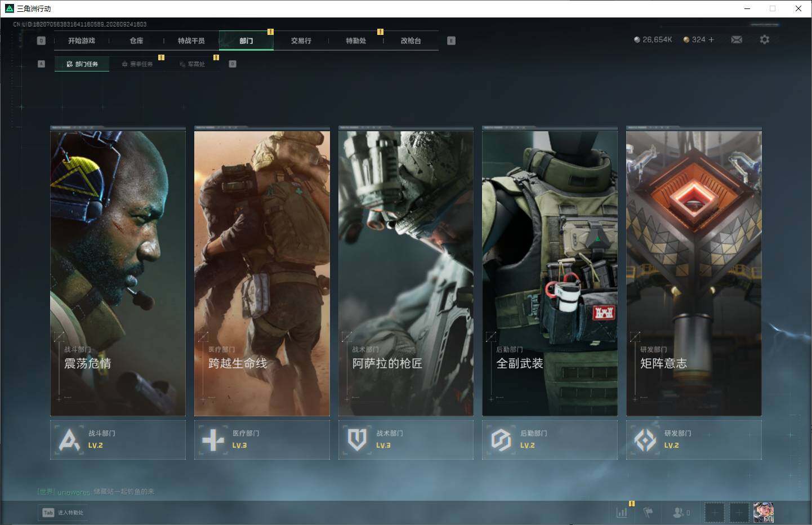Select the 战术部门 LV.3 label

tap(390, 439)
